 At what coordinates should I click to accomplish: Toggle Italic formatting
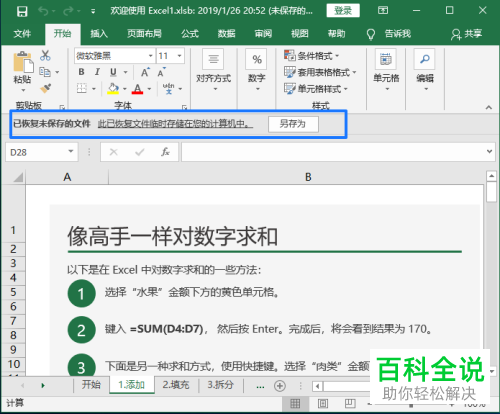pyautogui.click(x=97, y=72)
